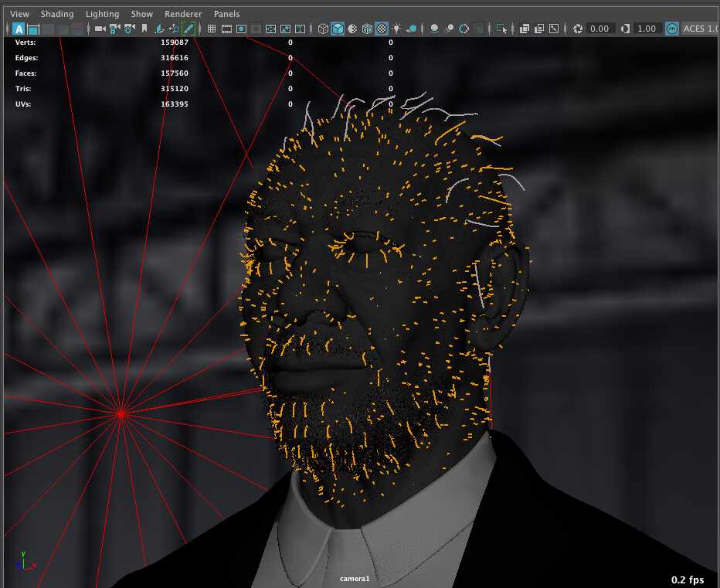Expand the Panels menu
Screen dimensions: 720x588
(226, 14)
